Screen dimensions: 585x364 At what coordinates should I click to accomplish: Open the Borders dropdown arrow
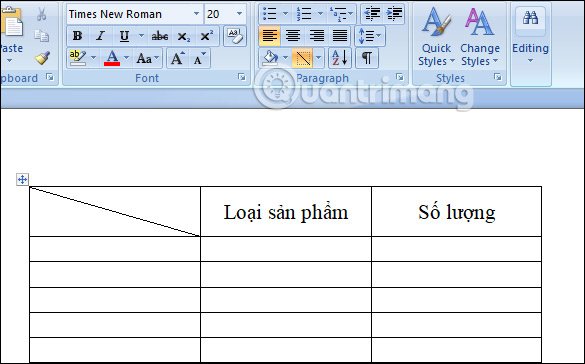click(x=318, y=58)
